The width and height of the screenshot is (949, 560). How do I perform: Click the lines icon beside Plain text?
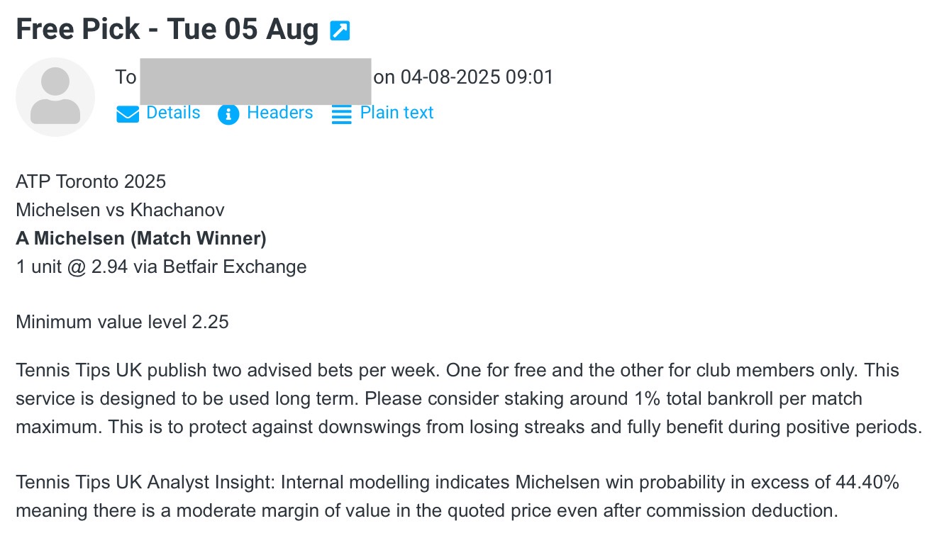[342, 114]
